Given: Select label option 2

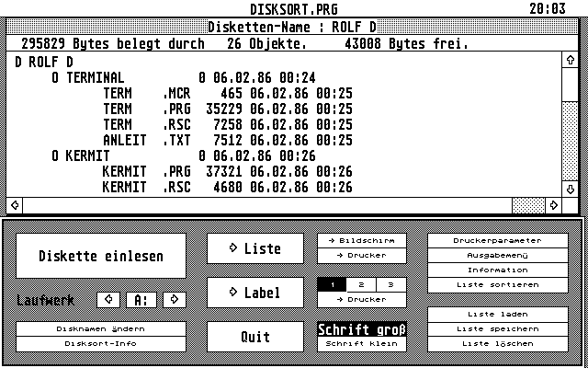Looking at the screenshot, I should 361,285.
